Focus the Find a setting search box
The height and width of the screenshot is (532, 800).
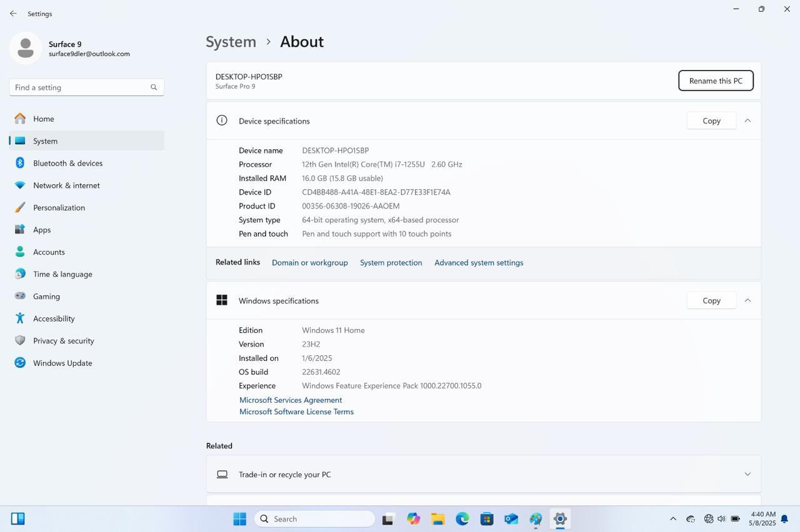pos(87,87)
